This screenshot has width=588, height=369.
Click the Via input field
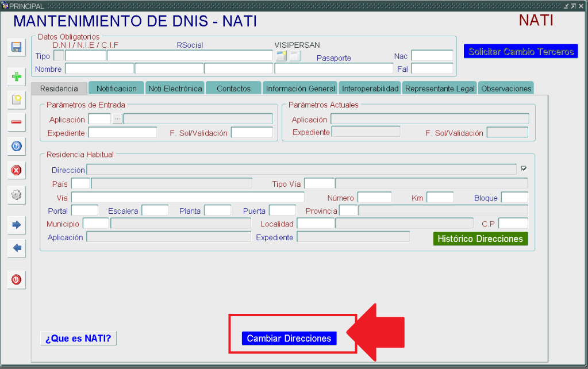click(187, 198)
